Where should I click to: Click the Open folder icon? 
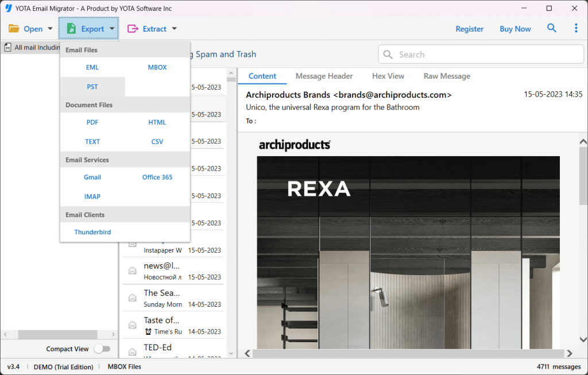point(14,29)
